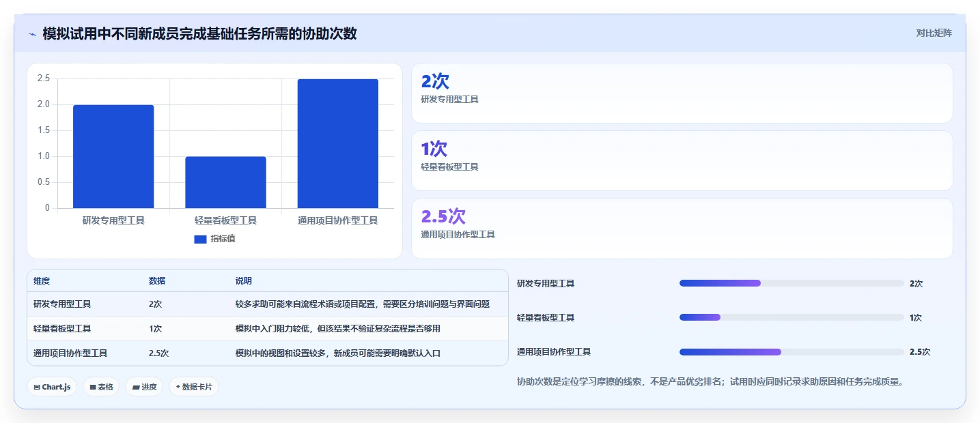
Task: Click the 2.5次 value beside progress bar
Action: click(920, 352)
